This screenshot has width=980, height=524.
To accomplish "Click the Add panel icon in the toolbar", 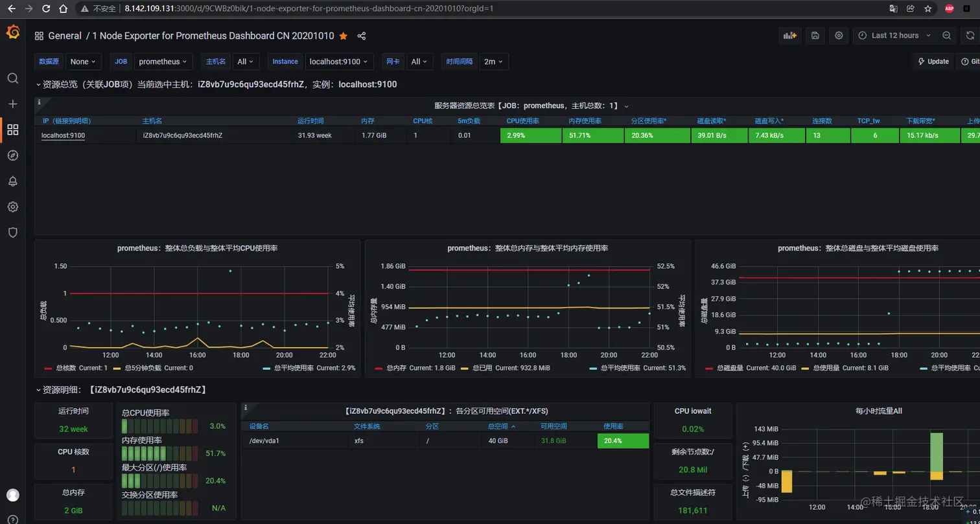I will (789, 36).
